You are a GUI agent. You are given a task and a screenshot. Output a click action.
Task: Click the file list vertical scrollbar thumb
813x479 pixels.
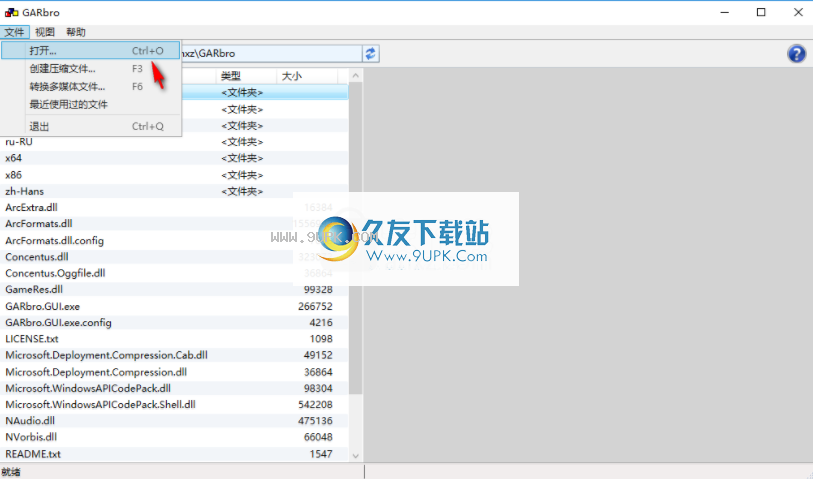pos(356,238)
